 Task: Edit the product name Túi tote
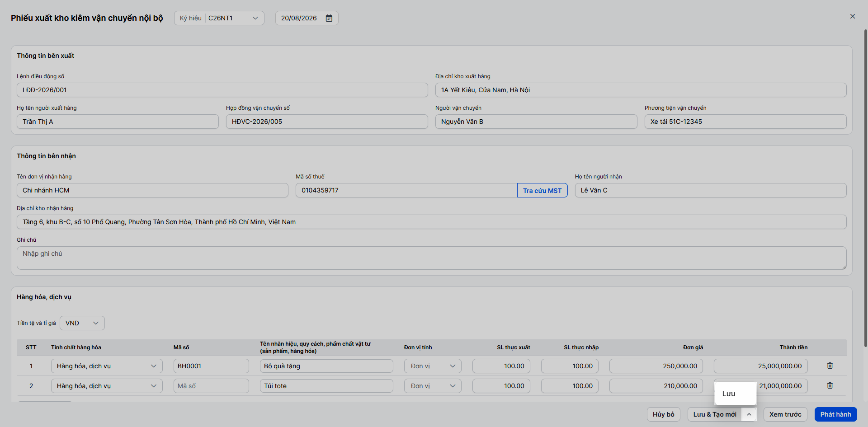[x=326, y=386]
